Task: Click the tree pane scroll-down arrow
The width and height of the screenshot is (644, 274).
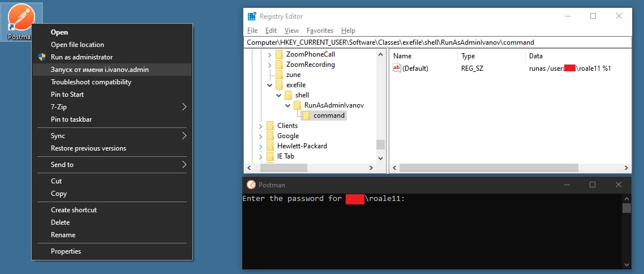Action: click(380, 158)
